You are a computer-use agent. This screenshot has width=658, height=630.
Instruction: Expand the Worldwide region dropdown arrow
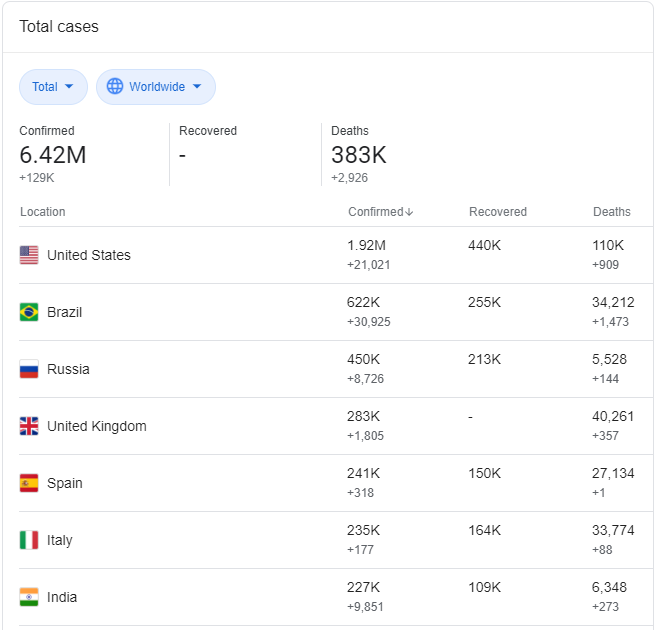197,87
